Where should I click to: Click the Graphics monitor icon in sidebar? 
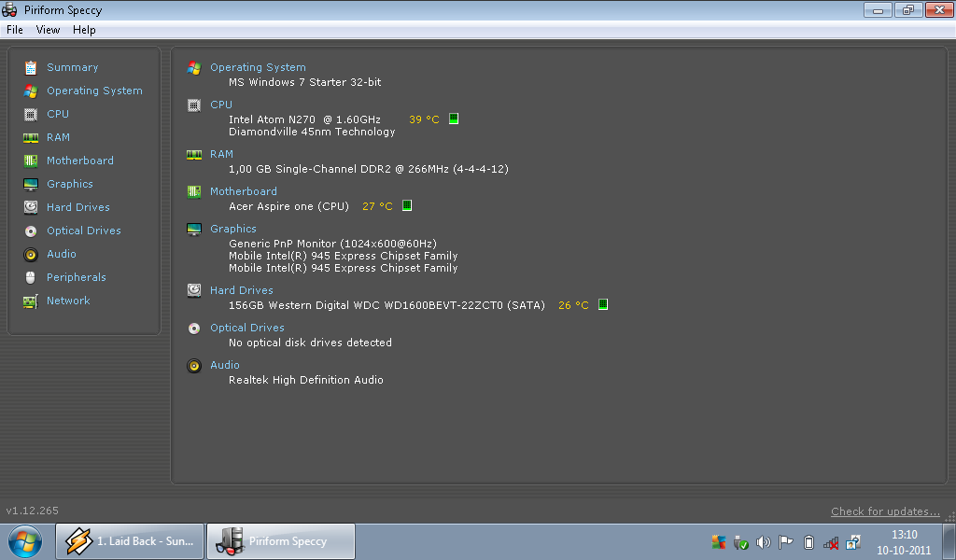tap(31, 184)
